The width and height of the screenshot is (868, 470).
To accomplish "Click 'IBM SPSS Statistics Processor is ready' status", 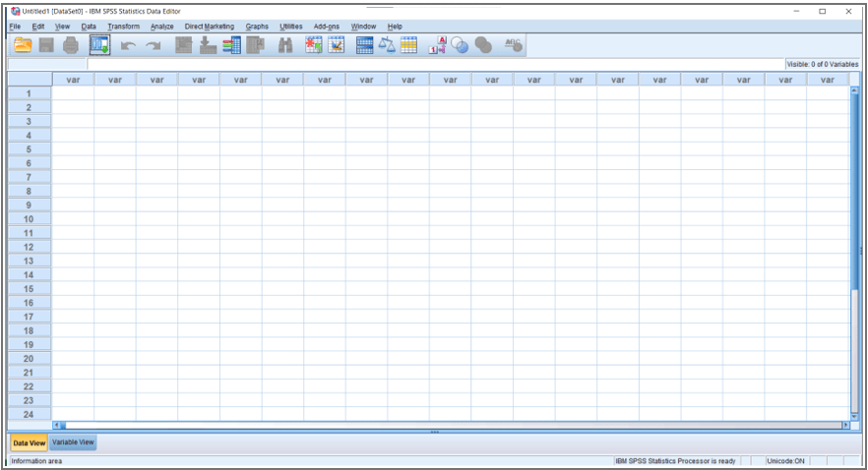I will pos(675,461).
